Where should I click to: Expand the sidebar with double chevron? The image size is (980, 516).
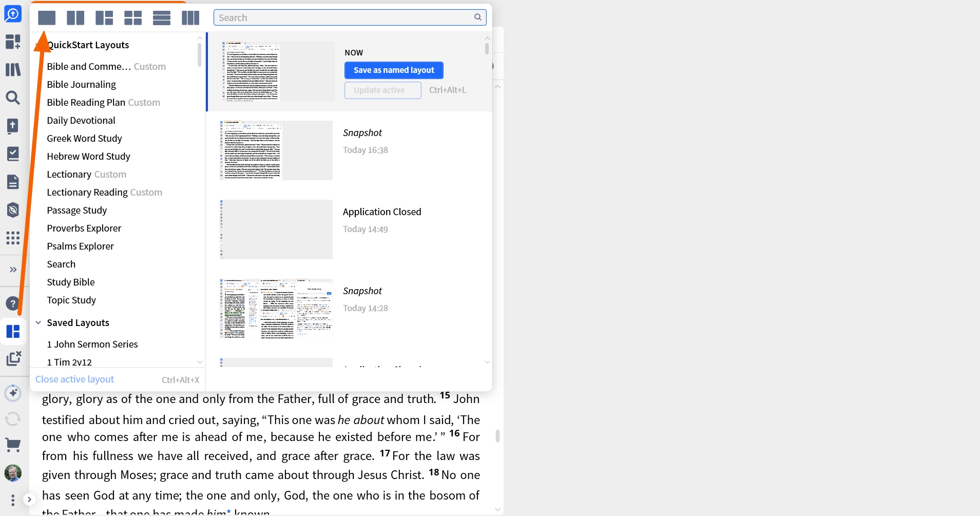point(13,270)
